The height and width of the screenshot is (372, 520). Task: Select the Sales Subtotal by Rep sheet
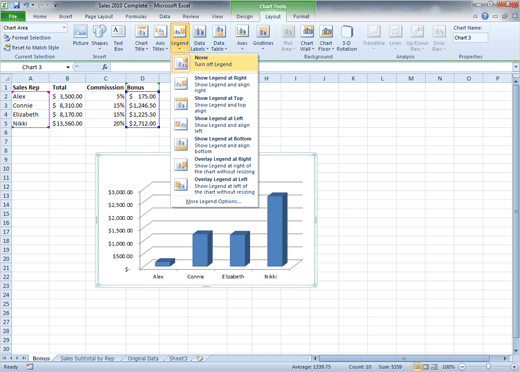click(x=87, y=358)
